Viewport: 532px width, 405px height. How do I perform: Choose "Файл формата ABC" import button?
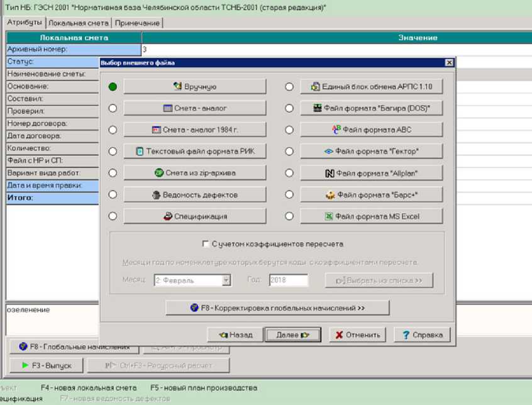(371, 130)
